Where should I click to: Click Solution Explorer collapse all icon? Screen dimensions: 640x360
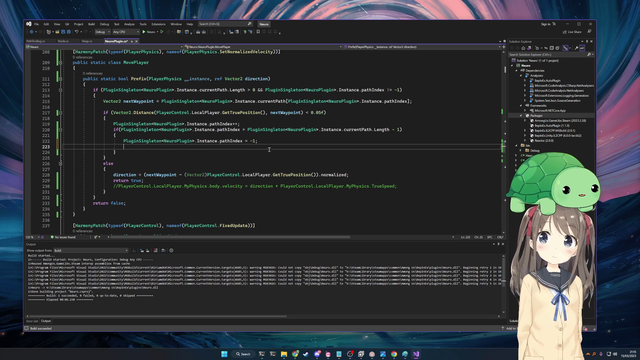[551, 48]
